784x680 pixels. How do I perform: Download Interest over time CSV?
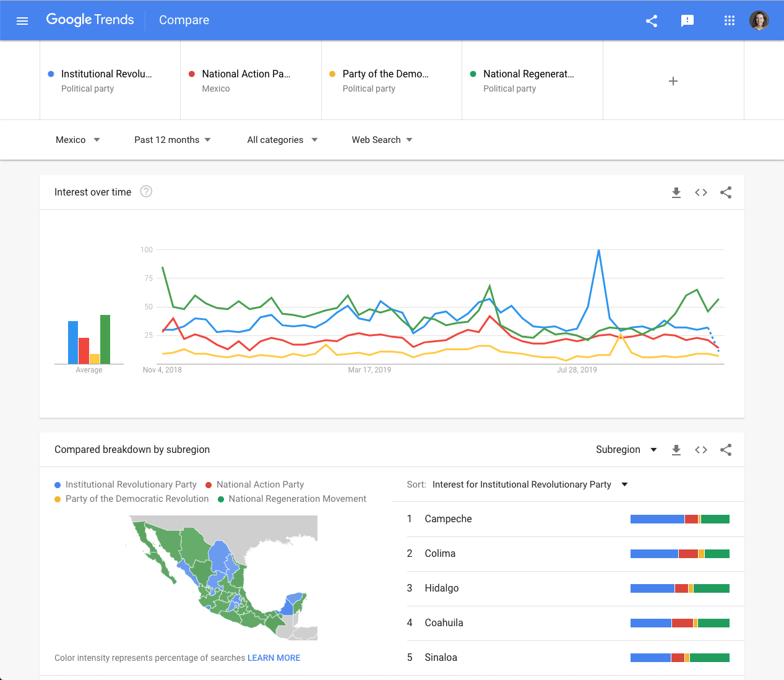point(676,192)
